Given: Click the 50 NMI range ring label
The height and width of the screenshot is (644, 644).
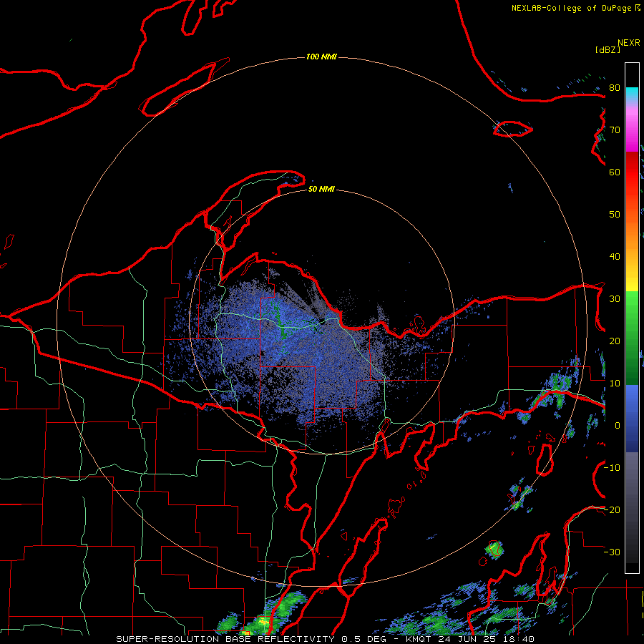Looking at the screenshot, I should [321, 189].
